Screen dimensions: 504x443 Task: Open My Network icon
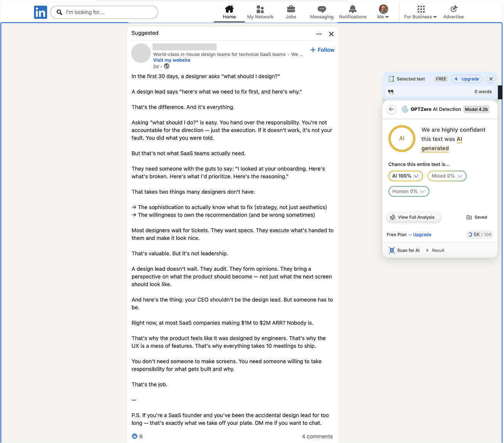click(x=260, y=9)
